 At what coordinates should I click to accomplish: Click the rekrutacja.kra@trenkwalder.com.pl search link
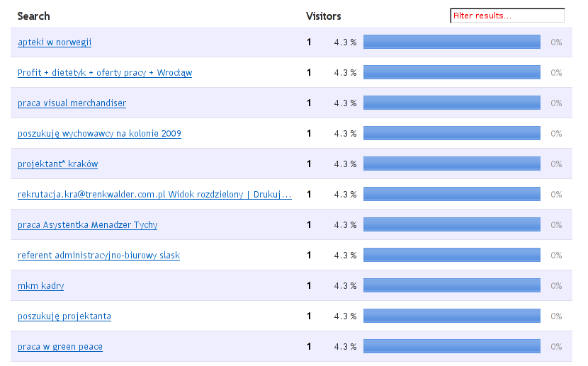point(154,195)
